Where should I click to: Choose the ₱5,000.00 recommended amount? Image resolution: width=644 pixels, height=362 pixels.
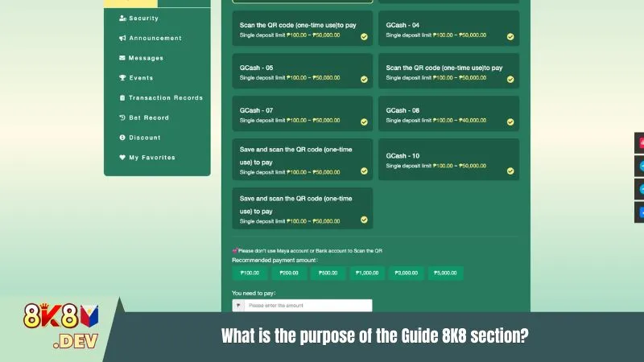click(x=445, y=273)
